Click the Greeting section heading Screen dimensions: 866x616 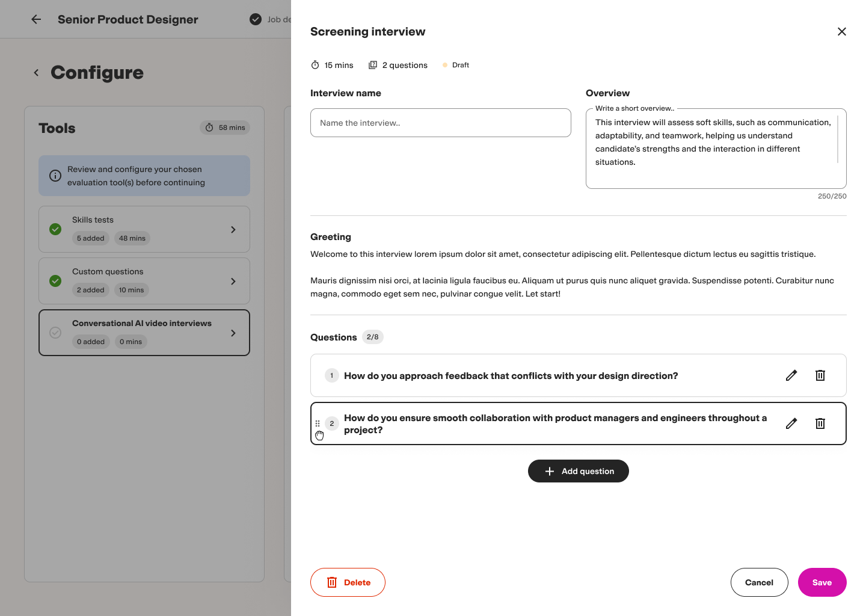331,237
